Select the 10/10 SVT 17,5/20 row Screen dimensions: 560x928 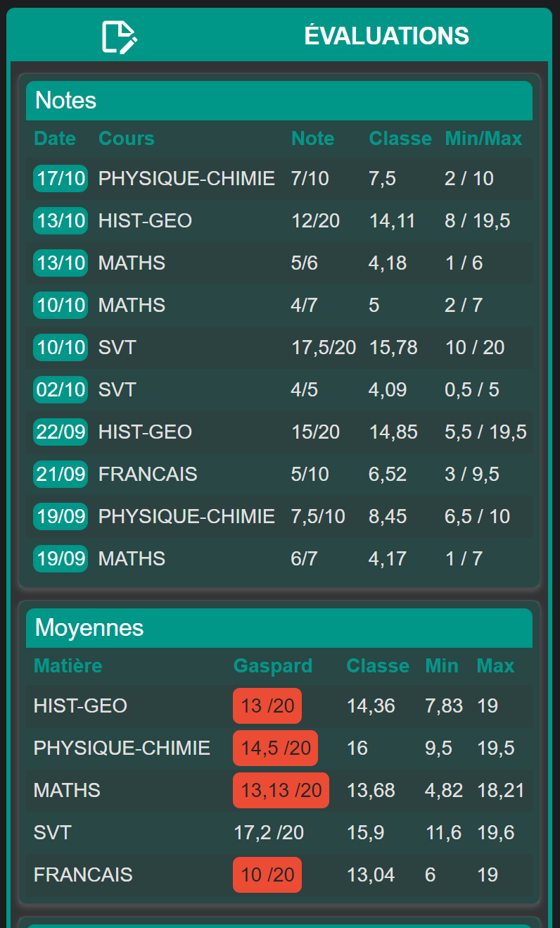pyautogui.click(x=279, y=348)
